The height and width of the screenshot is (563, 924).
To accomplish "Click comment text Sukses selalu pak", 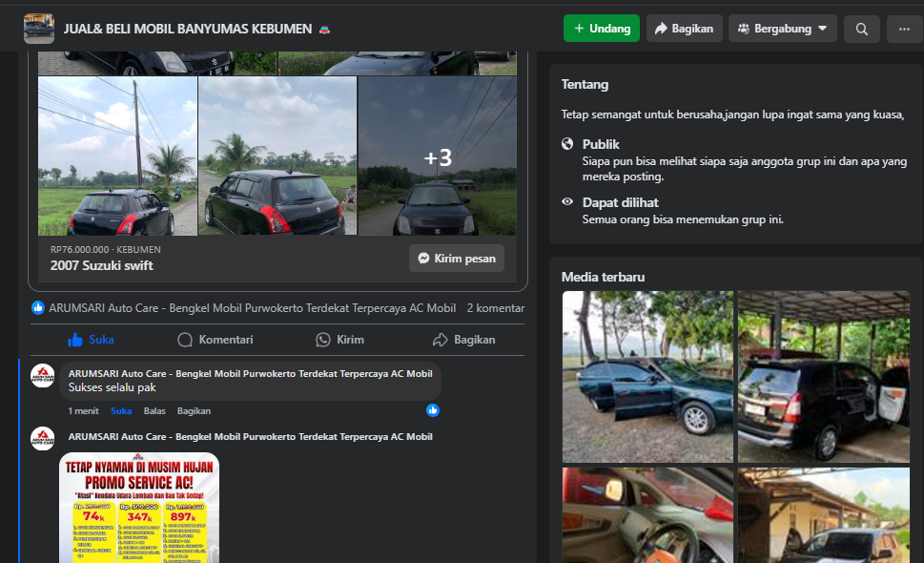I will (x=112, y=387).
